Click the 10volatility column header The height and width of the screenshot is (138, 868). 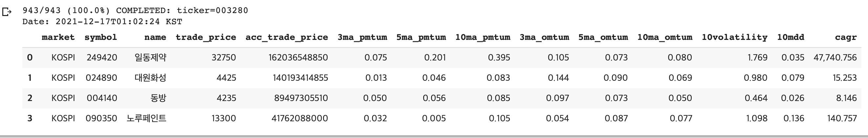click(x=735, y=37)
